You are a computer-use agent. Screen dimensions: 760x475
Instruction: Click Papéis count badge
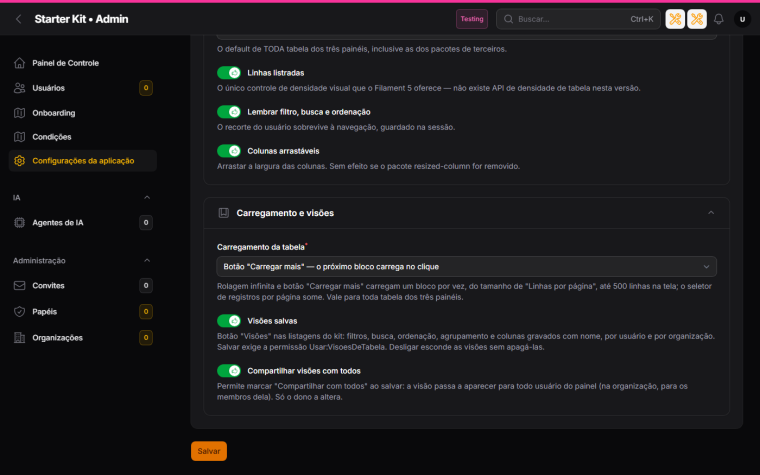tap(146, 312)
